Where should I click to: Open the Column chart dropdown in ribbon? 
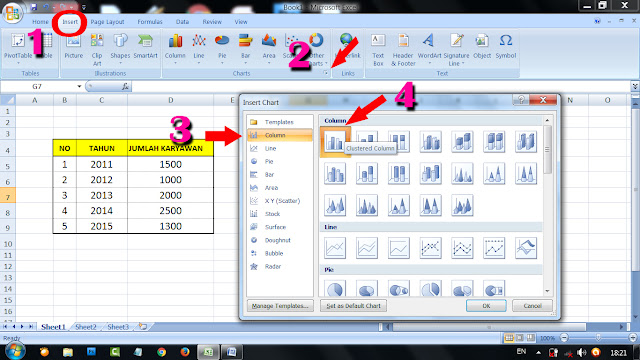click(x=175, y=49)
